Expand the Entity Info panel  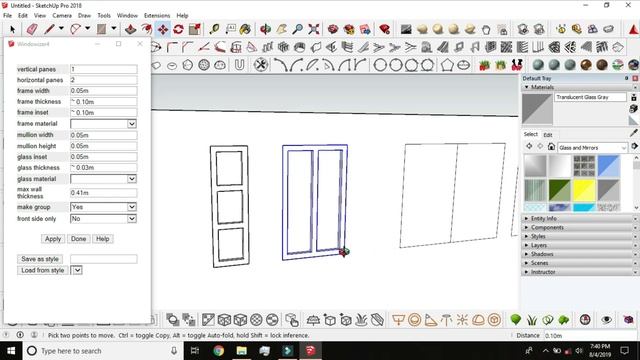point(527,218)
